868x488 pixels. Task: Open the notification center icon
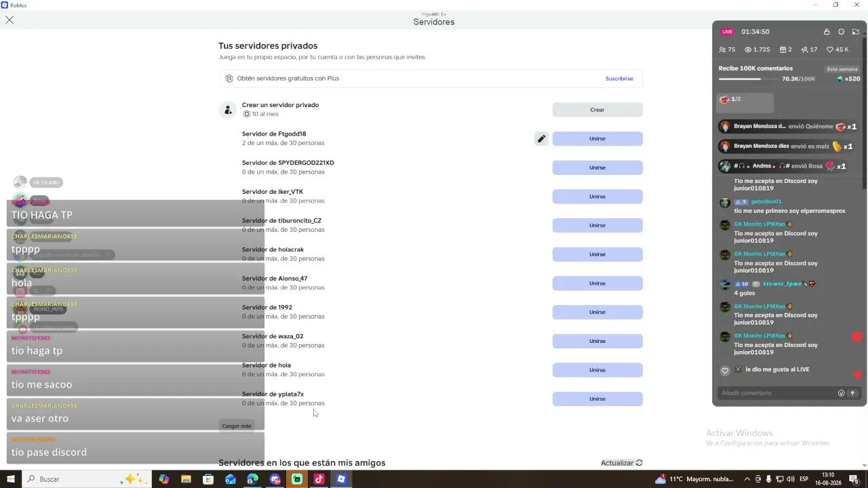(x=854, y=479)
